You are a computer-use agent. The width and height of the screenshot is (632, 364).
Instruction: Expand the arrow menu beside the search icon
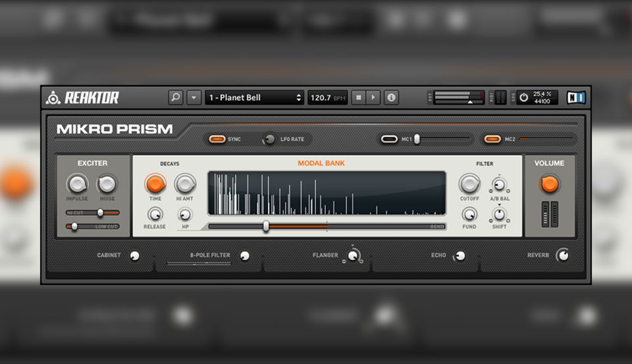click(x=194, y=97)
